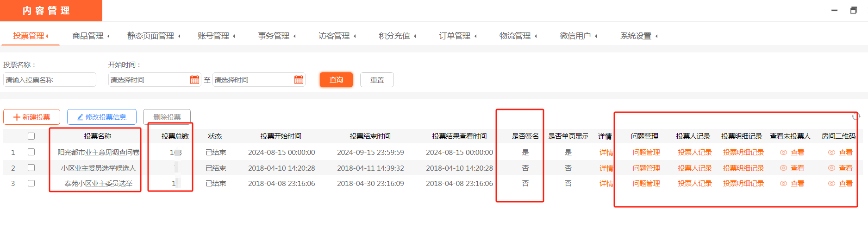Click the restore window icon at top right
The height and width of the screenshot is (243, 868).
[x=853, y=10]
